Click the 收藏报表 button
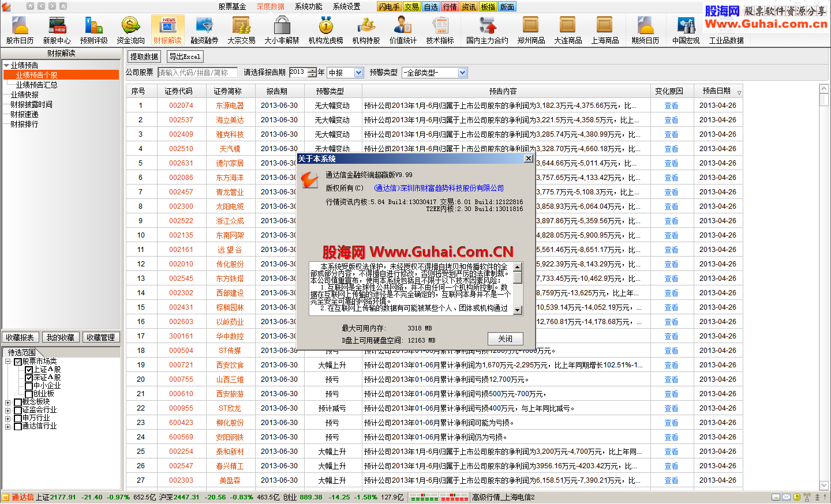 click(20, 337)
